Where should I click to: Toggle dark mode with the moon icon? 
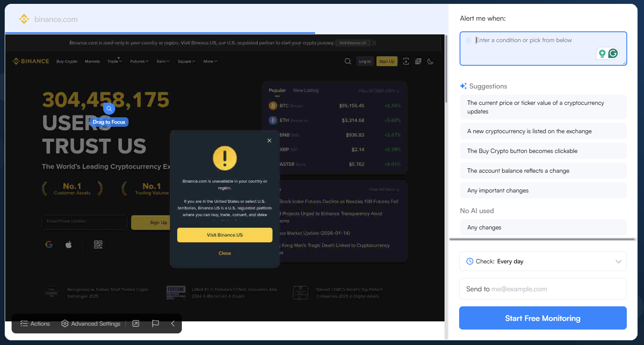coord(430,61)
